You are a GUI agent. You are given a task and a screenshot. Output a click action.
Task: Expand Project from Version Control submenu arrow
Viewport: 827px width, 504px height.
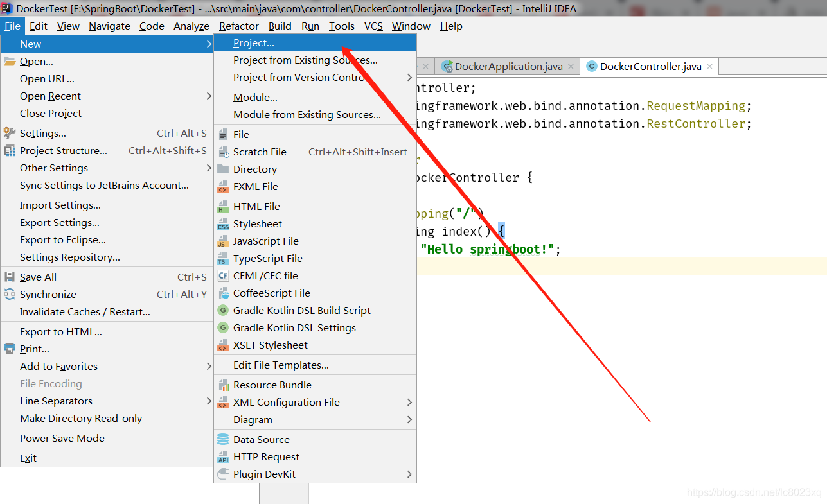click(410, 77)
